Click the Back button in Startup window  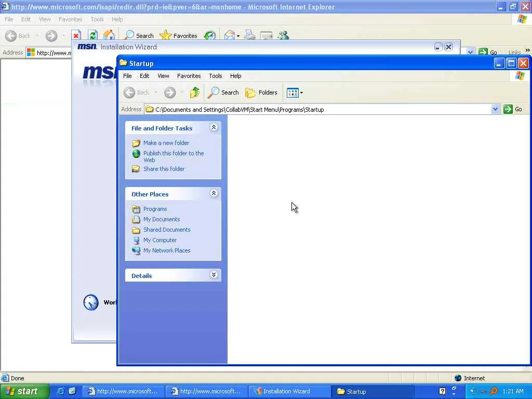137,92
